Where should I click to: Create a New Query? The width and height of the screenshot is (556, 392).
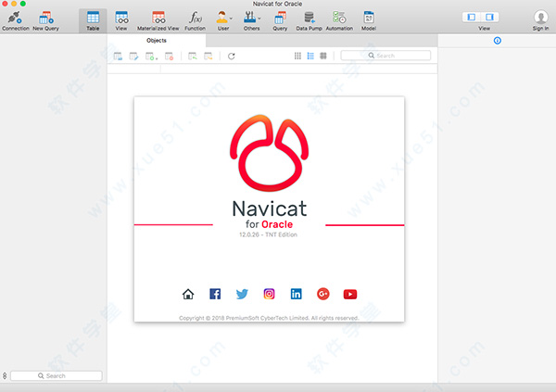(x=45, y=20)
